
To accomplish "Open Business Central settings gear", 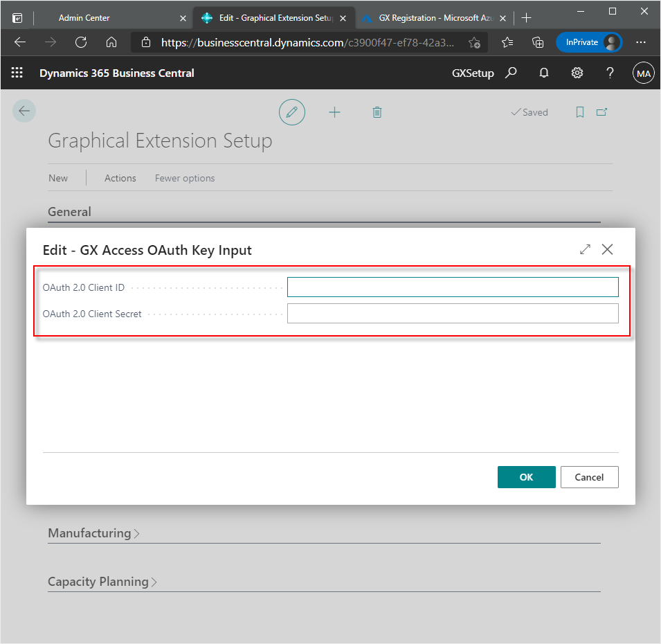I will coord(577,72).
